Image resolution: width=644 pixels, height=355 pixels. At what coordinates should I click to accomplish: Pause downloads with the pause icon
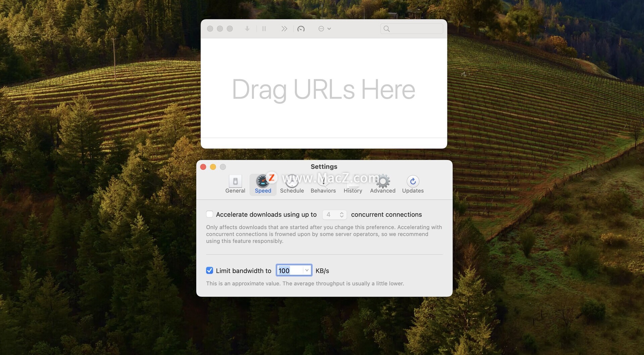click(264, 29)
